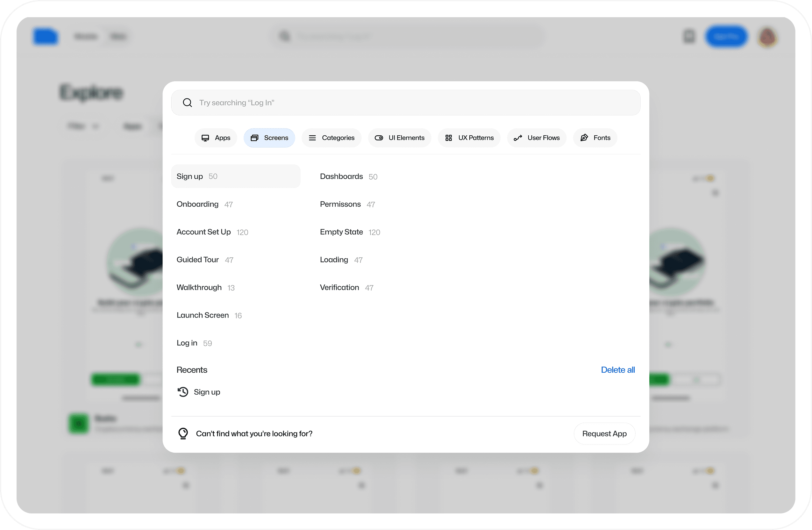Image resolution: width=812 pixels, height=530 pixels.
Task: Focus the "Try searching Log In" input
Action: click(406, 103)
